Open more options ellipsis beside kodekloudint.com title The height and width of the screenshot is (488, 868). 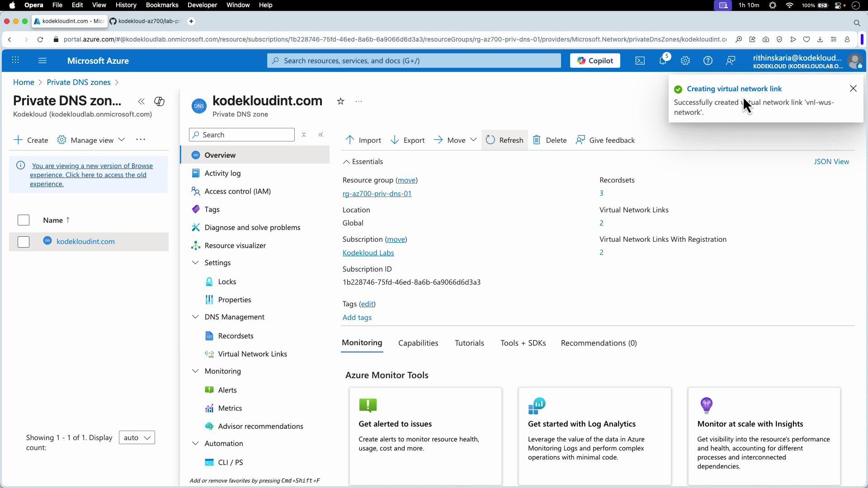[x=359, y=102]
